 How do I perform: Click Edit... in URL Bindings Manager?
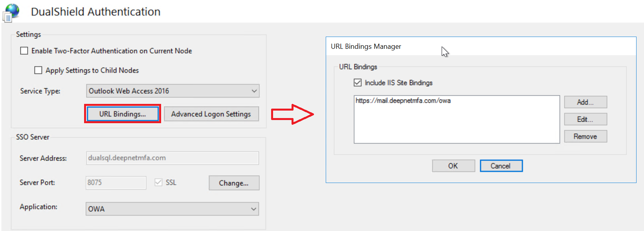point(585,119)
